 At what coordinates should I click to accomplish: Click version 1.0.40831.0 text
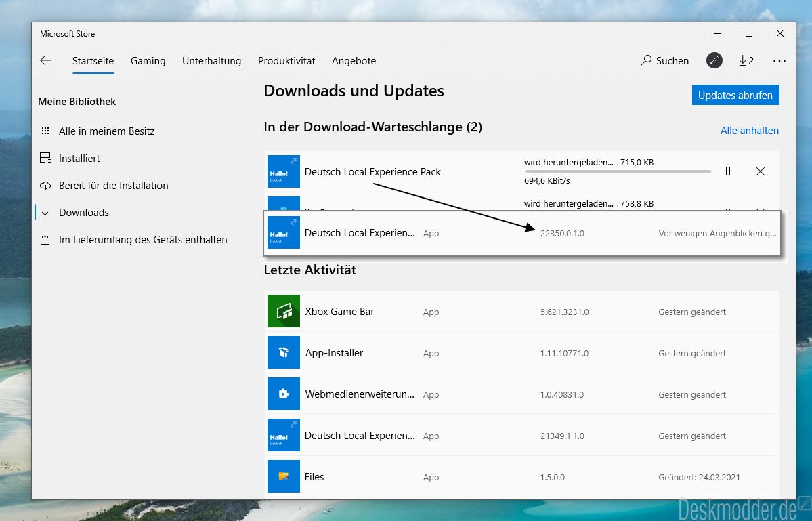(562, 394)
